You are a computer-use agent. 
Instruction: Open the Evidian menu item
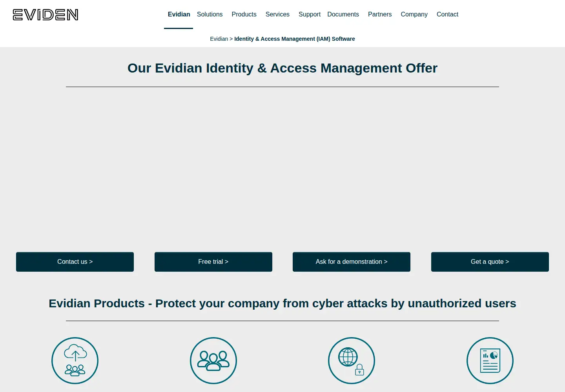coord(179,15)
